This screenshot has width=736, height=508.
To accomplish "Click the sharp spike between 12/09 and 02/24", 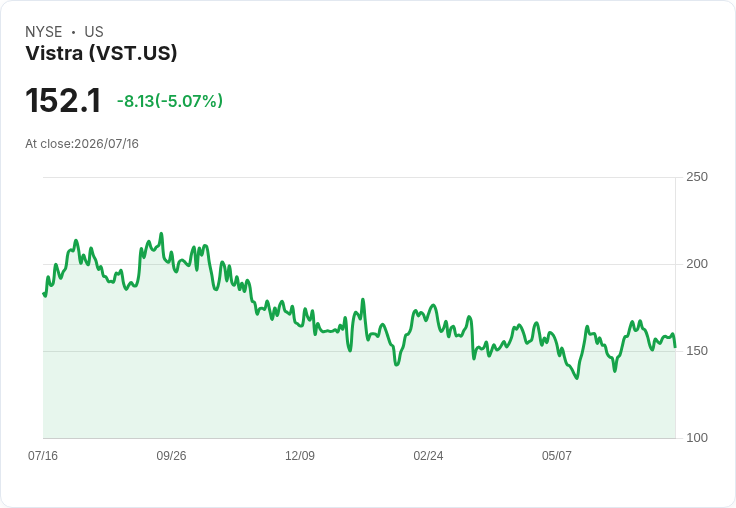I will click(363, 300).
